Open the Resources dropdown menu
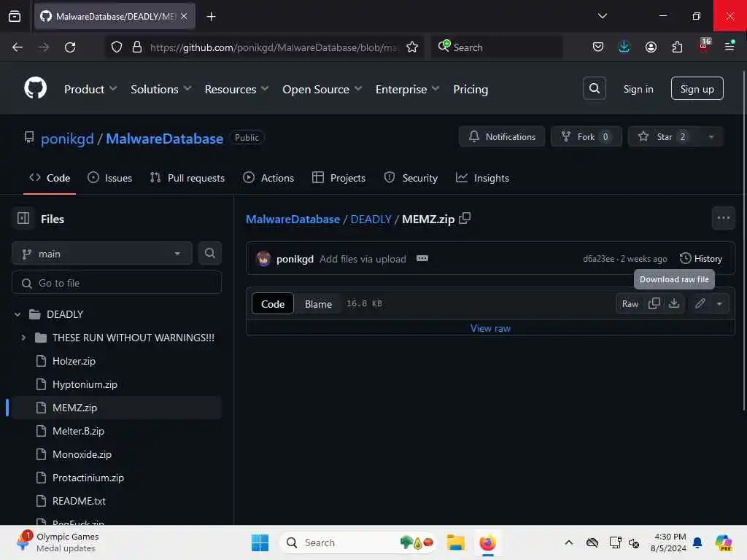This screenshot has height=560, width=747. (237, 89)
